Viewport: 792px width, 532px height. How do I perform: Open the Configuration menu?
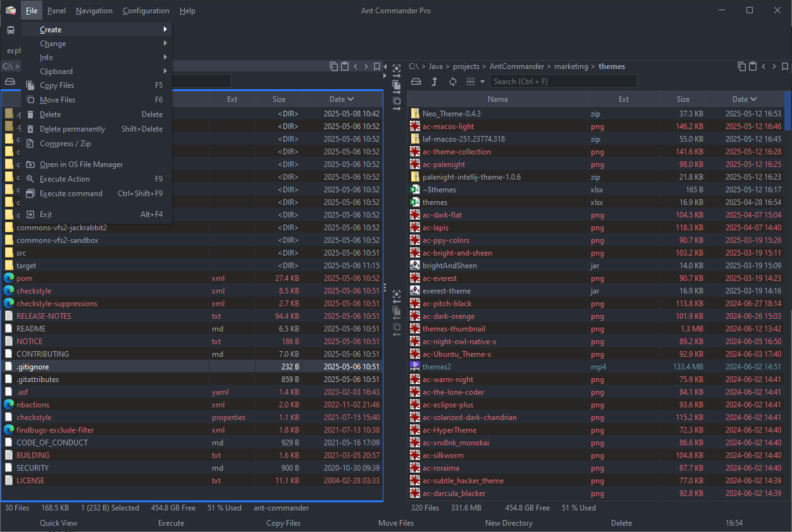[x=146, y=11]
